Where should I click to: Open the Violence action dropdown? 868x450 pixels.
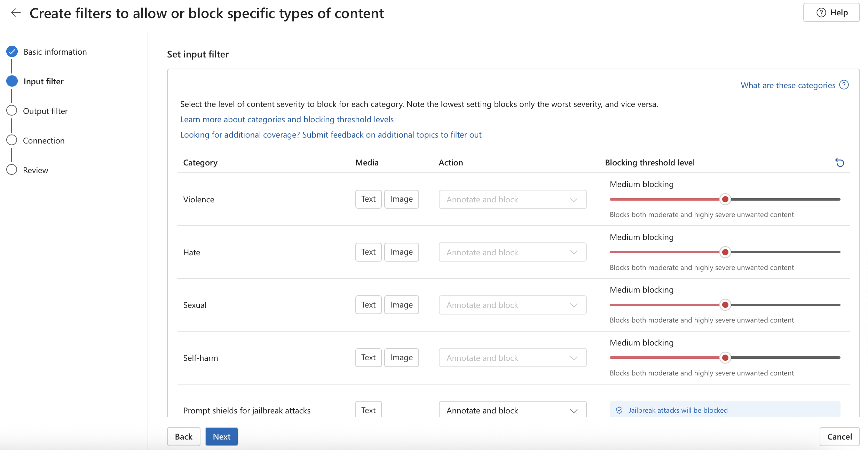pos(512,200)
